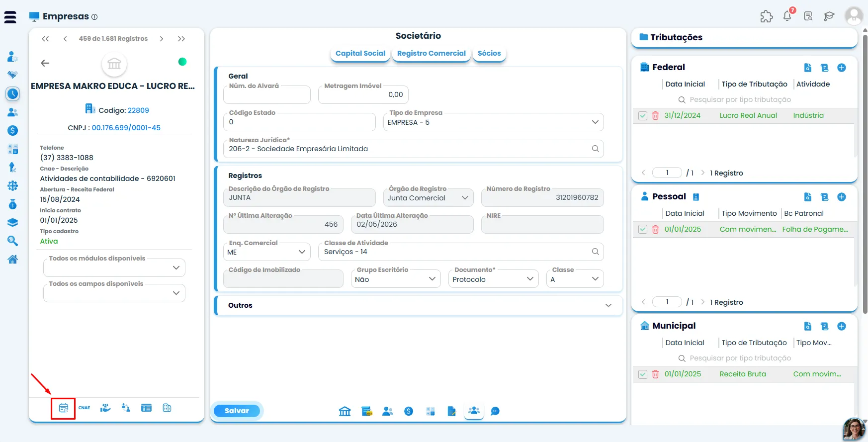This screenshot has width=868, height=442.
Task: Click the puzzle piece extensions icon
Action: pos(767,16)
